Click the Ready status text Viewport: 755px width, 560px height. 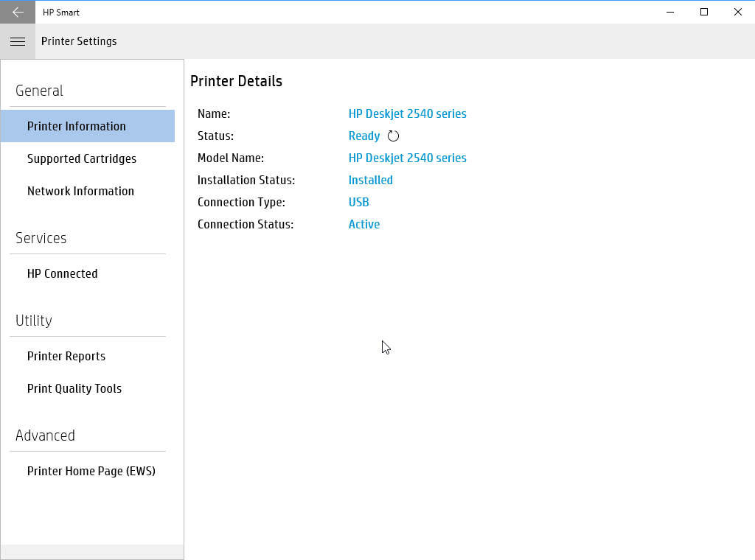(x=364, y=136)
